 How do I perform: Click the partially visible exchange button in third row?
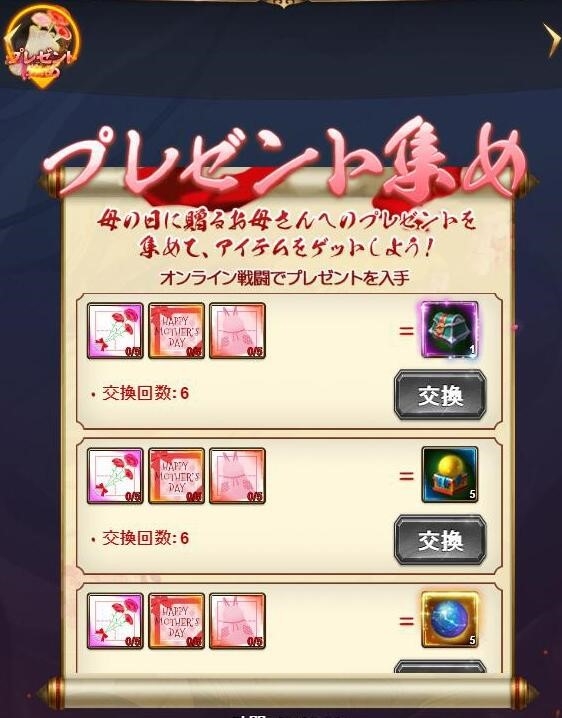pos(440,666)
